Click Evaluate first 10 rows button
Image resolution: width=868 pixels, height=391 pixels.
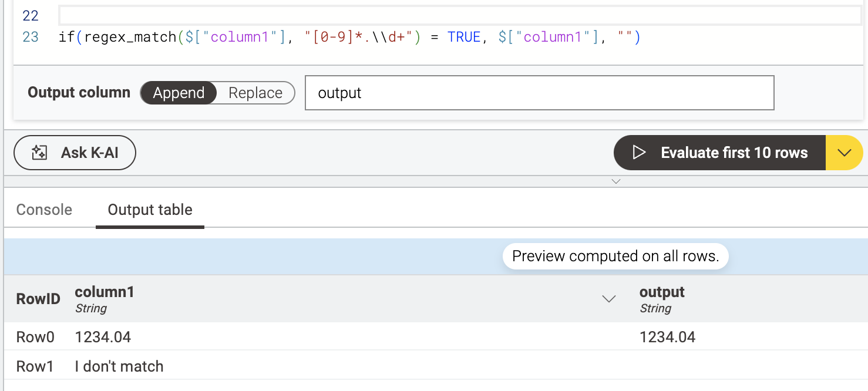(x=719, y=153)
